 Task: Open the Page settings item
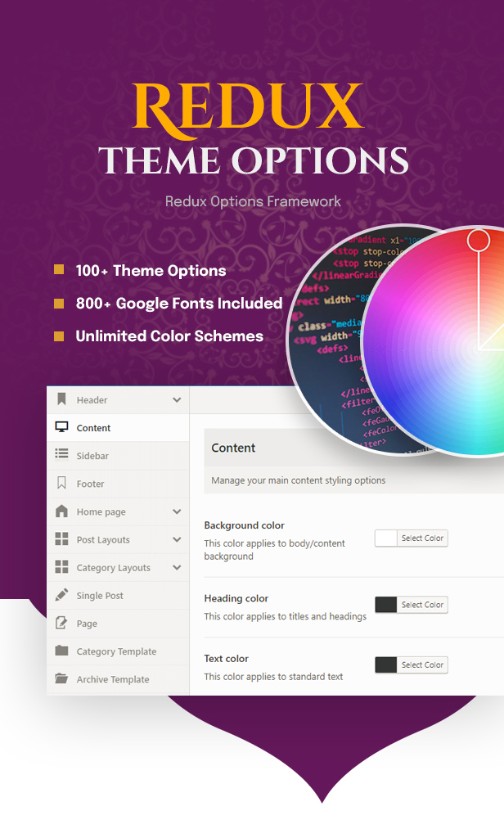click(118, 623)
